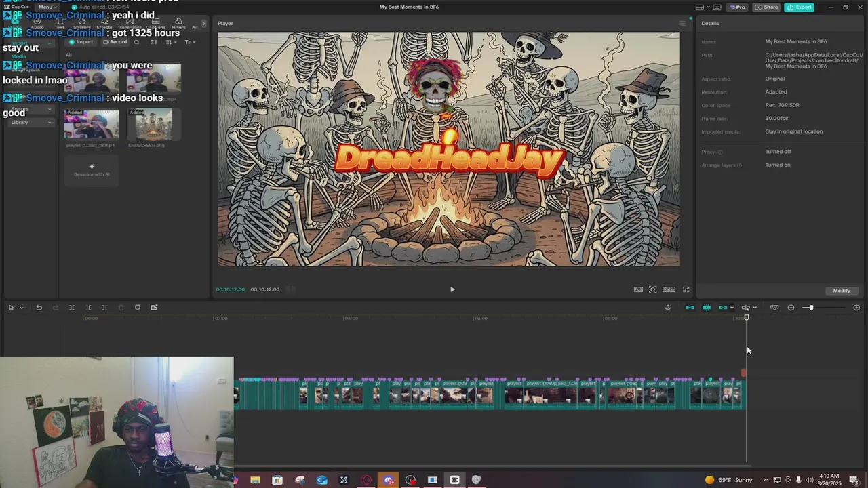This screenshot has width=868, height=488.
Task: Click the Record button
Action: point(115,42)
